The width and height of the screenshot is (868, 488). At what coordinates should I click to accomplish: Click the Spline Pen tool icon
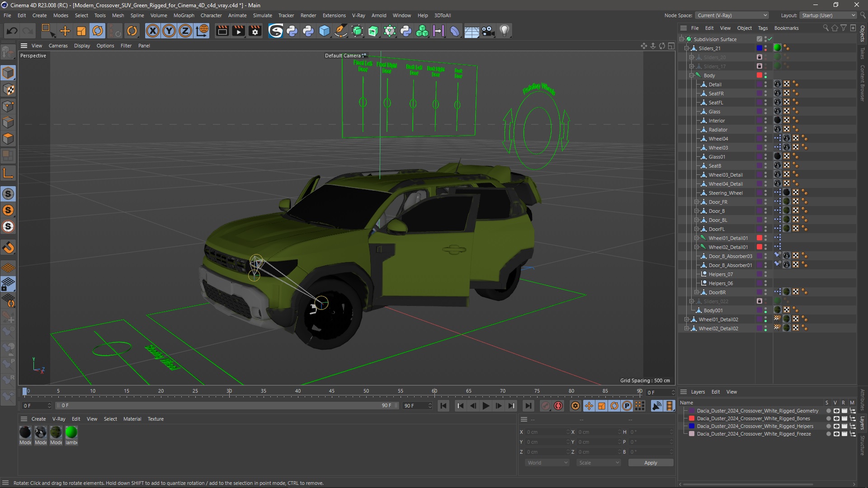(340, 31)
